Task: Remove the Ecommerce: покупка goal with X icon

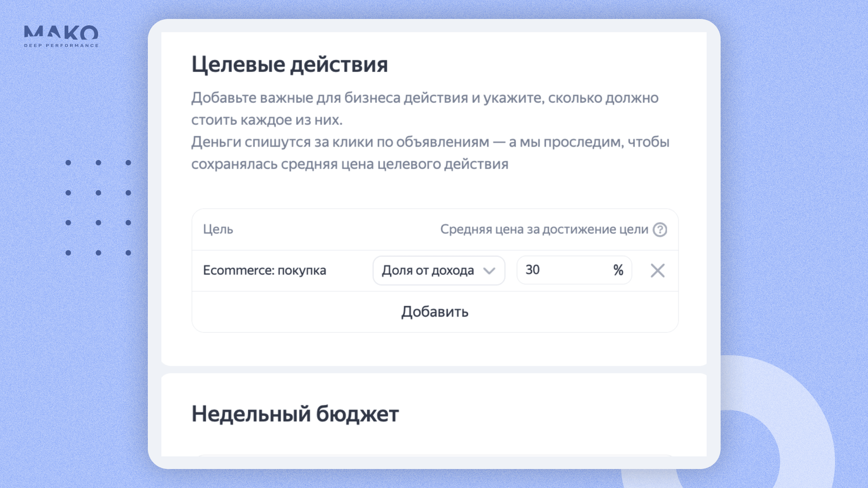Action: click(x=657, y=271)
